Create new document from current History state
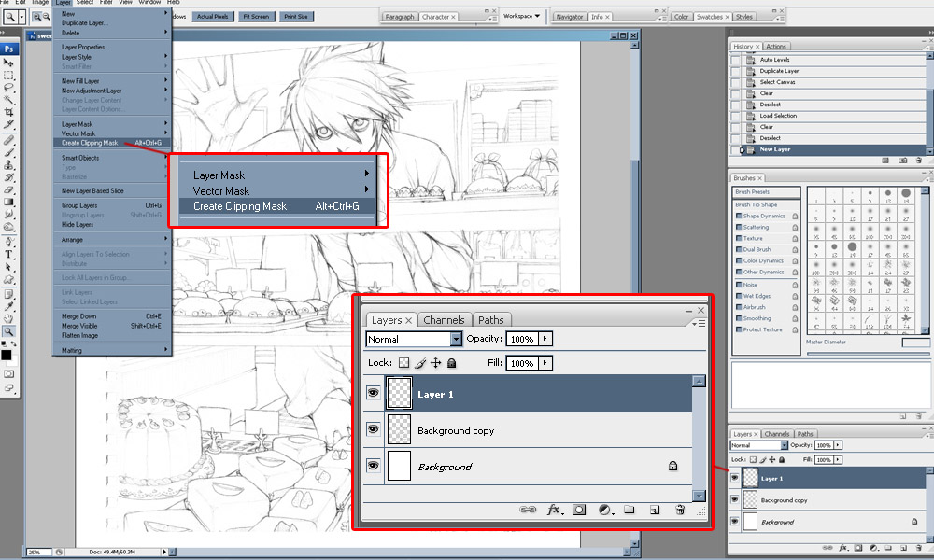Viewport: 934px width, 560px height. 885,161
